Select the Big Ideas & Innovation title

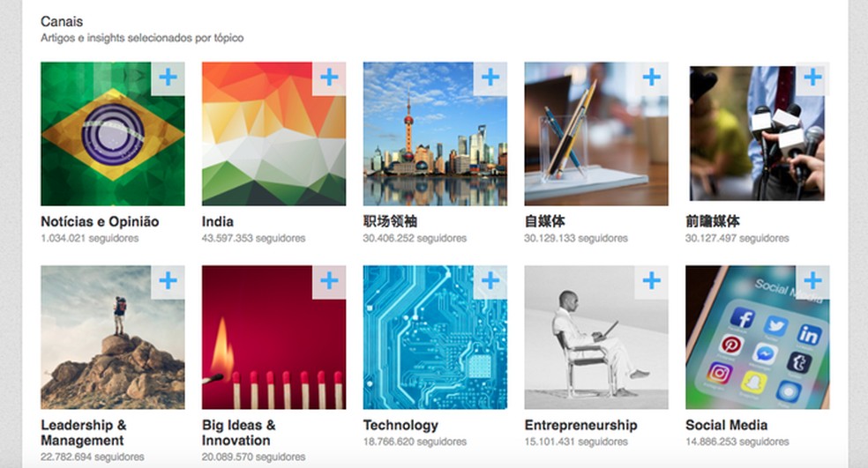(x=238, y=433)
